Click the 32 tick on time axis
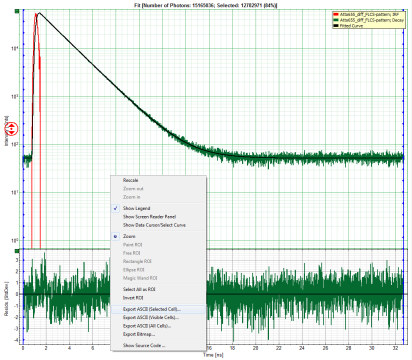 coord(395,348)
